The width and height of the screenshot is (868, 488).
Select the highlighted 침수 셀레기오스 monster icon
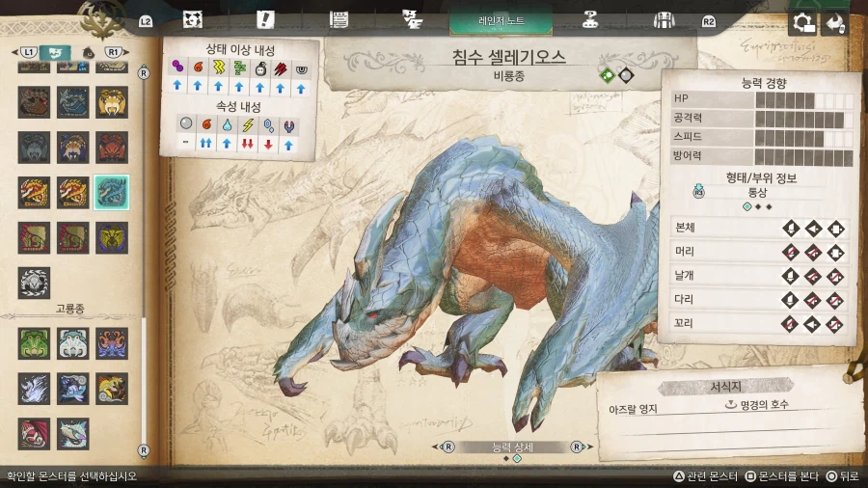coord(111,193)
